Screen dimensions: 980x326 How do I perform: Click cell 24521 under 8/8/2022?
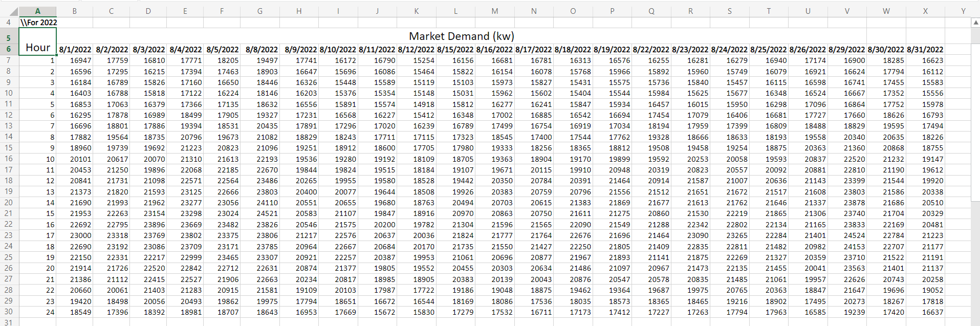tap(260, 213)
